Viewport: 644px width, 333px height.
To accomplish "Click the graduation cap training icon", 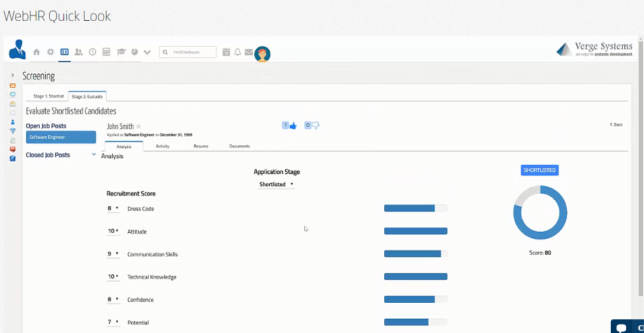I will (x=121, y=52).
